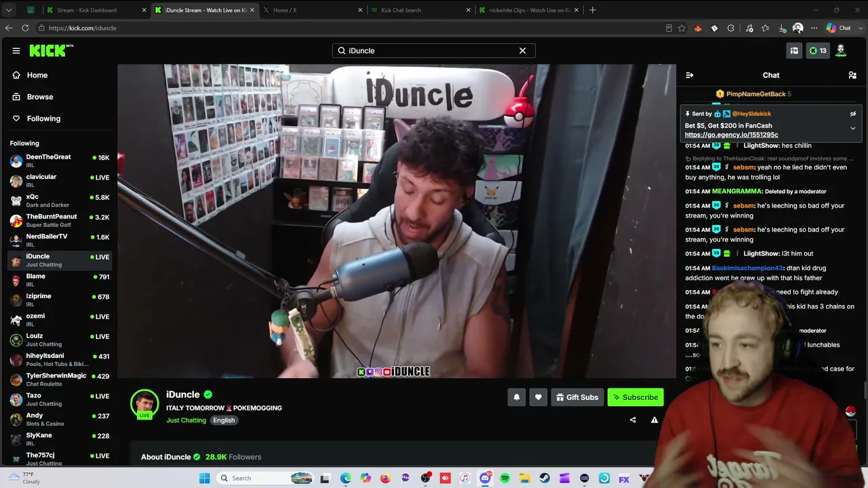Open Spotify from the taskbar
The image size is (868, 488).
coord(505,479)
